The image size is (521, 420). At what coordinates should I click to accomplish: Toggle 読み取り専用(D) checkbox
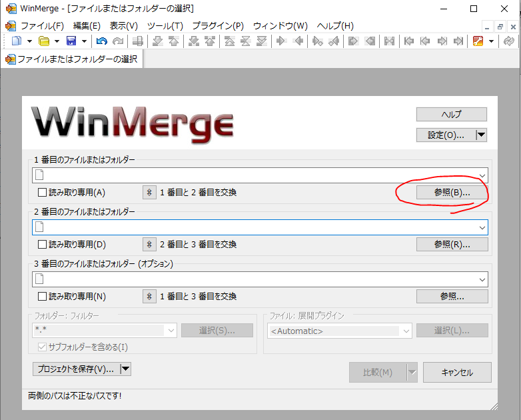[42, 245]
